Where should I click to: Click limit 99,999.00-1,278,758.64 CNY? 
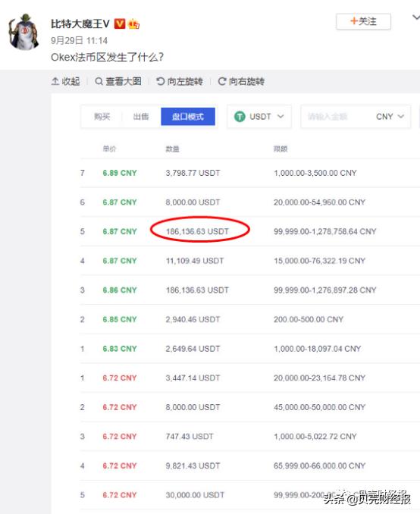pos(325,231)
